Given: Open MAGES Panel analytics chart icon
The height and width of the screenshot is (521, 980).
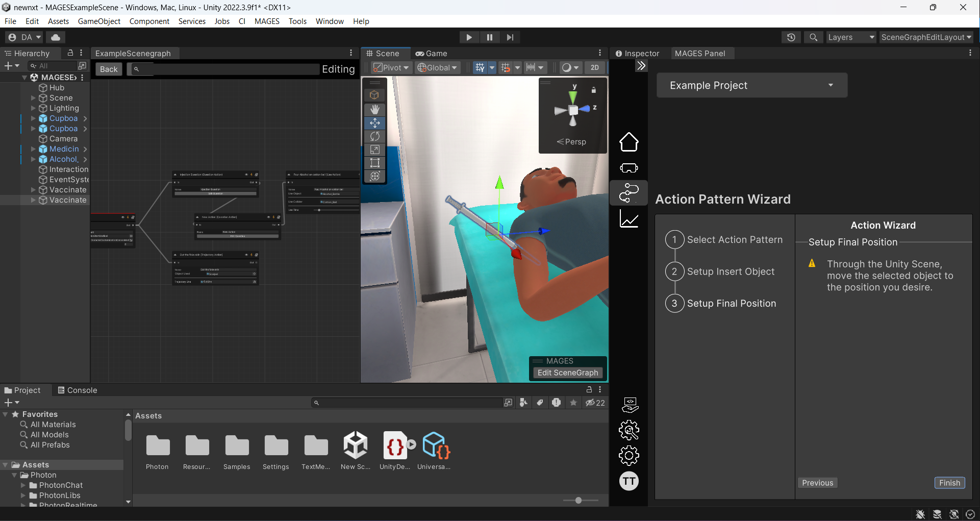Looking at the screenshot, I should click(x=629, y=219).
